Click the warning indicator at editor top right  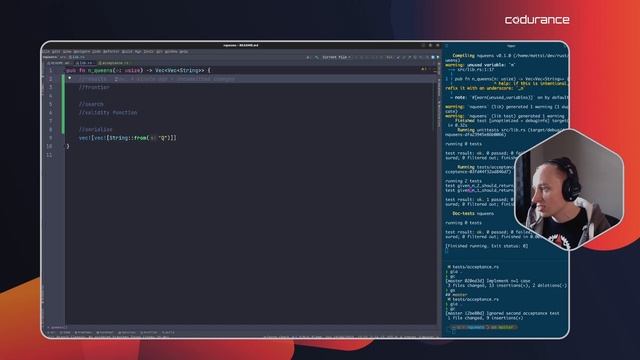pos(424,69)
